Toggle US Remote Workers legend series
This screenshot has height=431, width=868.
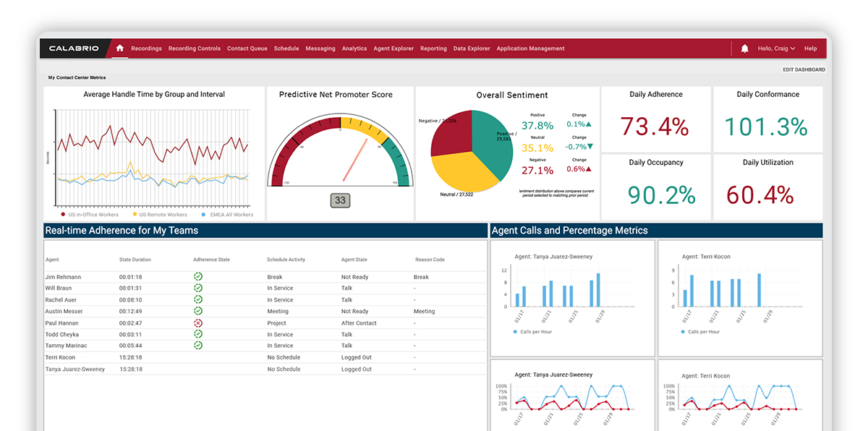(x=159, y=215)
